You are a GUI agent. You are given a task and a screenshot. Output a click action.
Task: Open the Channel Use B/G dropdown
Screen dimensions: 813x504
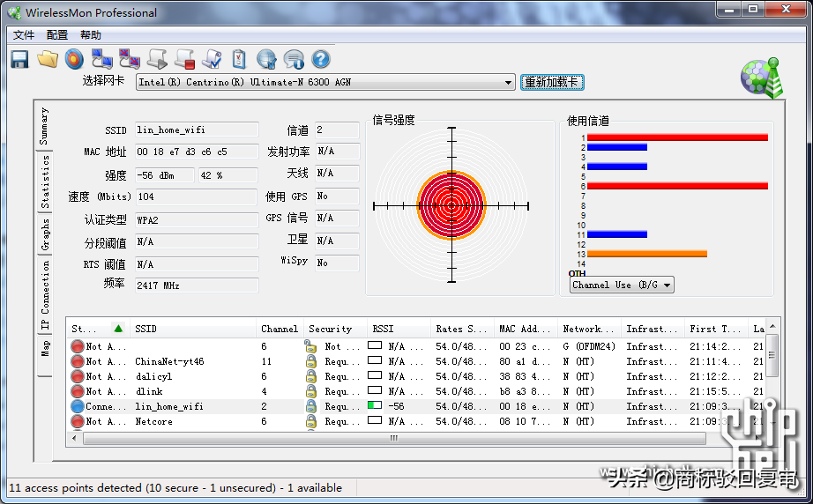(622, 285)
